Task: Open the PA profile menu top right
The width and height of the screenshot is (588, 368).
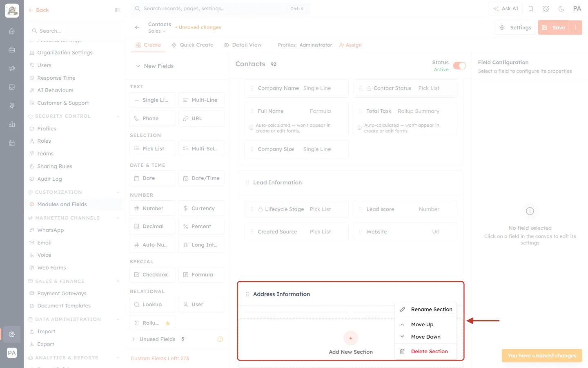Action: [x=577, y=9]
